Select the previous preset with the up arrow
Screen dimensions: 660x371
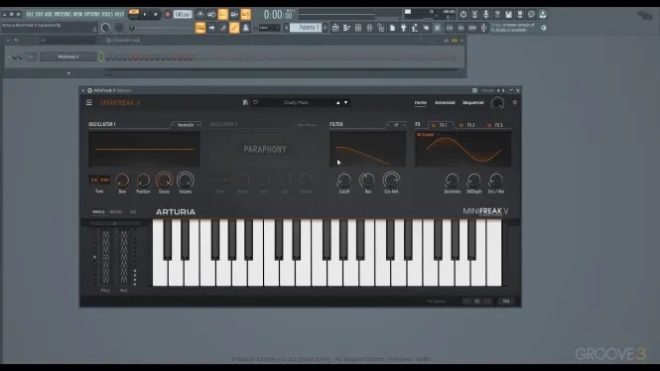coord(338,102)
